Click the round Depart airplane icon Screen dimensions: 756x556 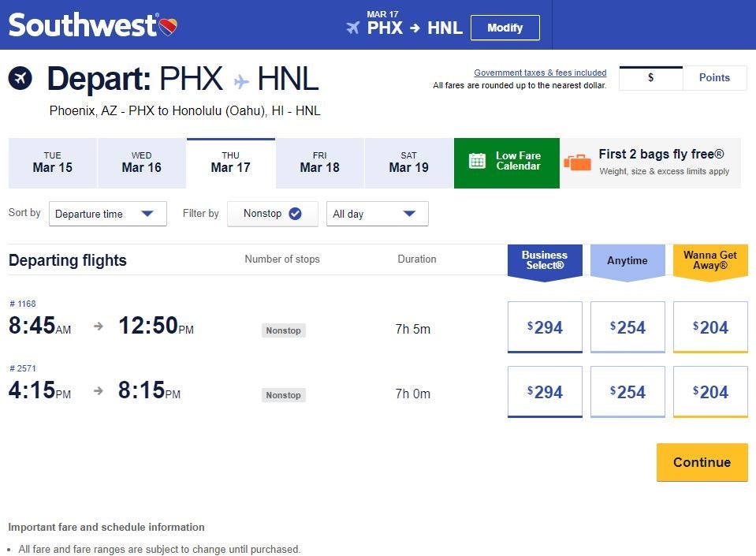coord(20,78)
